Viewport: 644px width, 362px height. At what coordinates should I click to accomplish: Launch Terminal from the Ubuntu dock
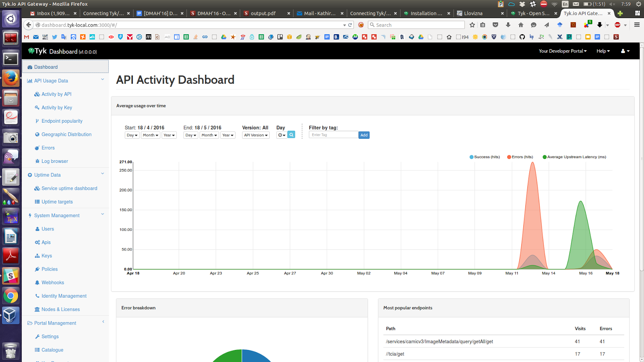coord(10,59)
